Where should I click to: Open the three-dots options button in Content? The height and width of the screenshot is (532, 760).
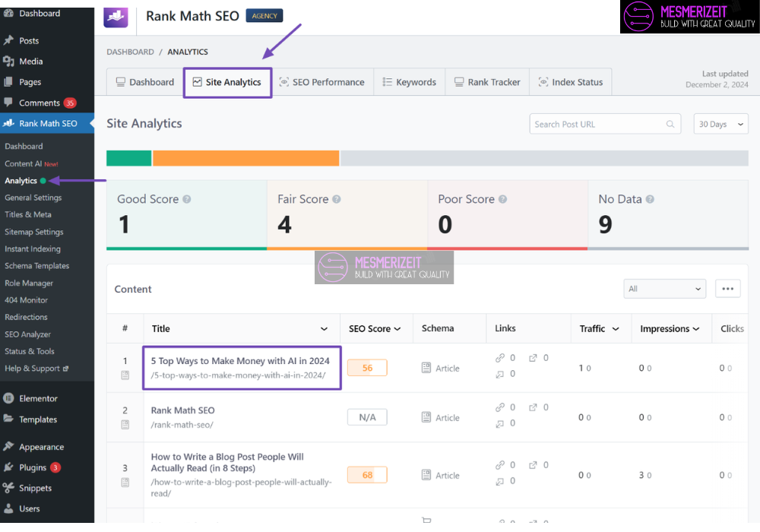727,289
